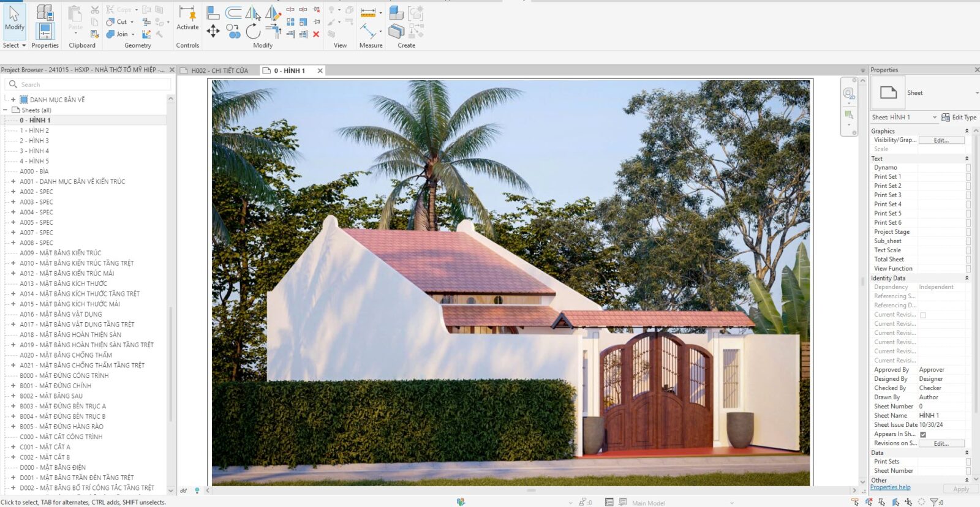The width and height of the screenshot is (980, 507).
Task: Click the Align tool in Modify panel
Action: [213, 13]
